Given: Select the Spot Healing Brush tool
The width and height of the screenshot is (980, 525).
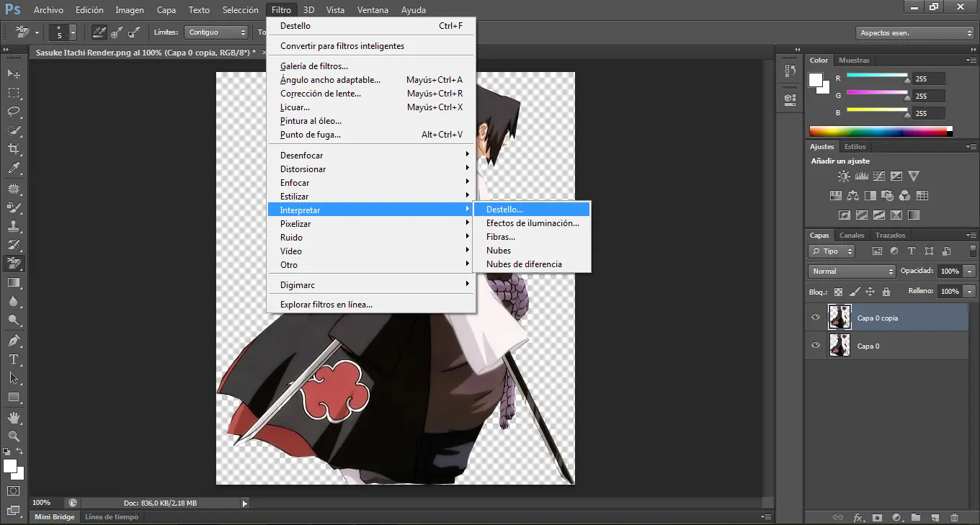Looking at the screenshot, I should 13,189.
